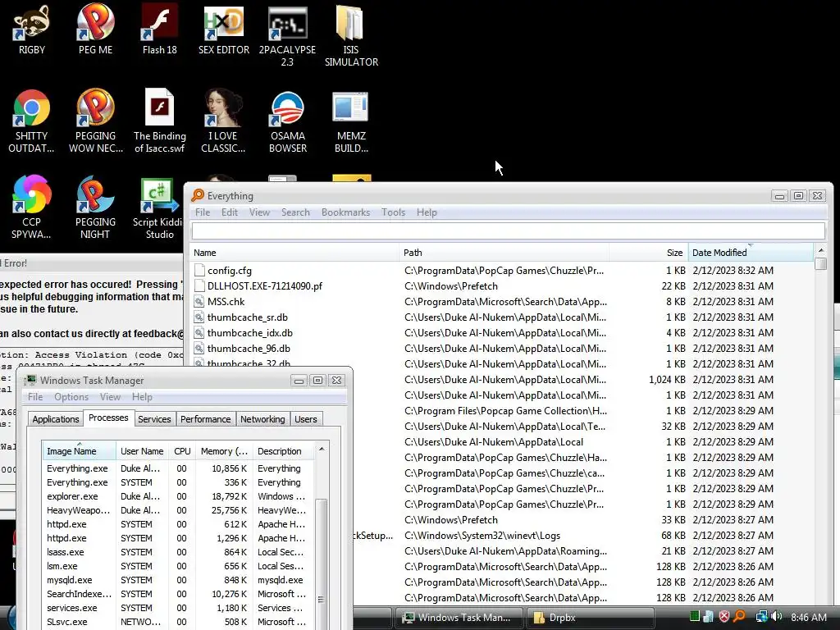Screen dimensions: 840x630
Task: Open Search menu in Everything
Action: [295, 212]
